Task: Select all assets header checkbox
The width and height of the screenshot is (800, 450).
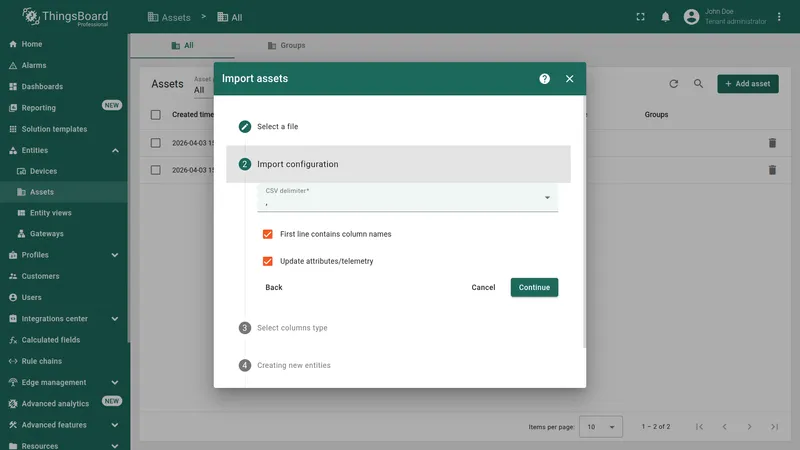Action: pos(156,115)
